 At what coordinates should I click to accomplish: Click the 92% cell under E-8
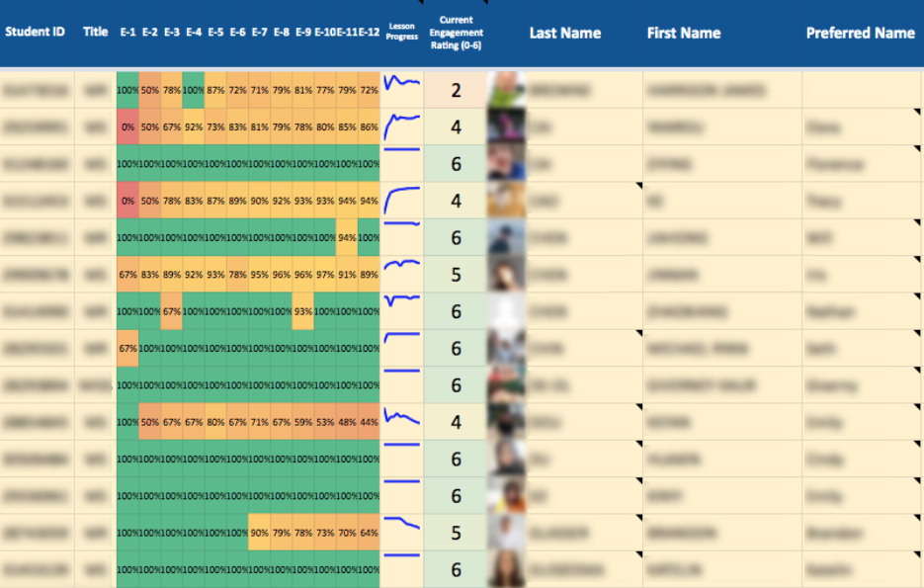pos(281,201)
